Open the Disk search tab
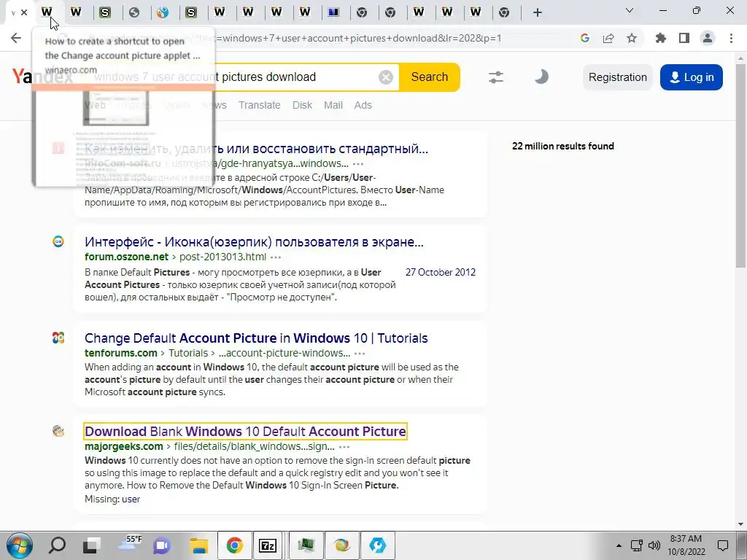 pos(302,105)
